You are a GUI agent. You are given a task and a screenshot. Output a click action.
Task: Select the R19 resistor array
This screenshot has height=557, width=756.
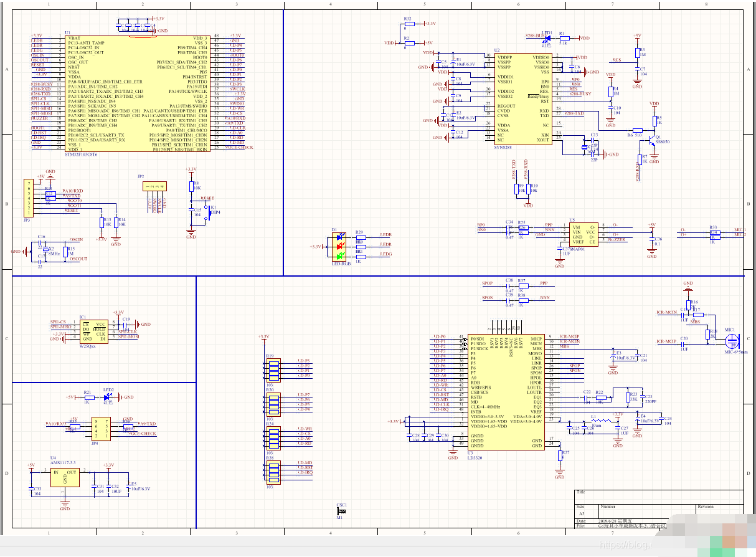point(274,369)
